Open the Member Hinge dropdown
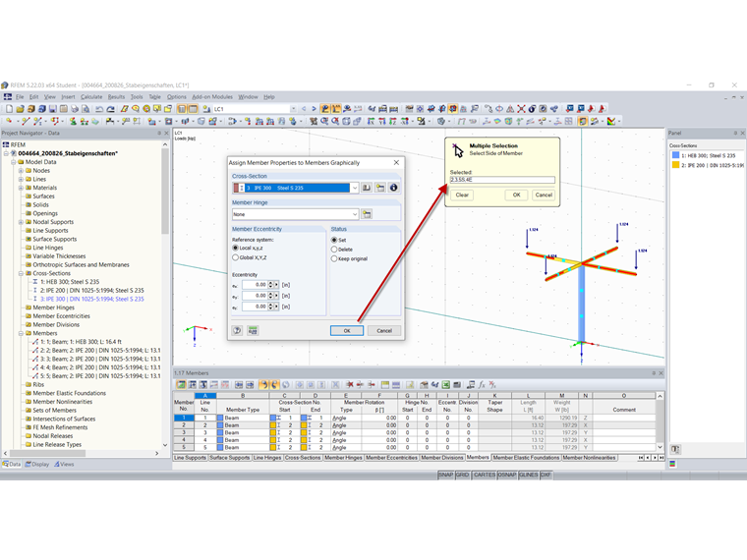Viewport: 747px width, 560px height. pos(355,214)
